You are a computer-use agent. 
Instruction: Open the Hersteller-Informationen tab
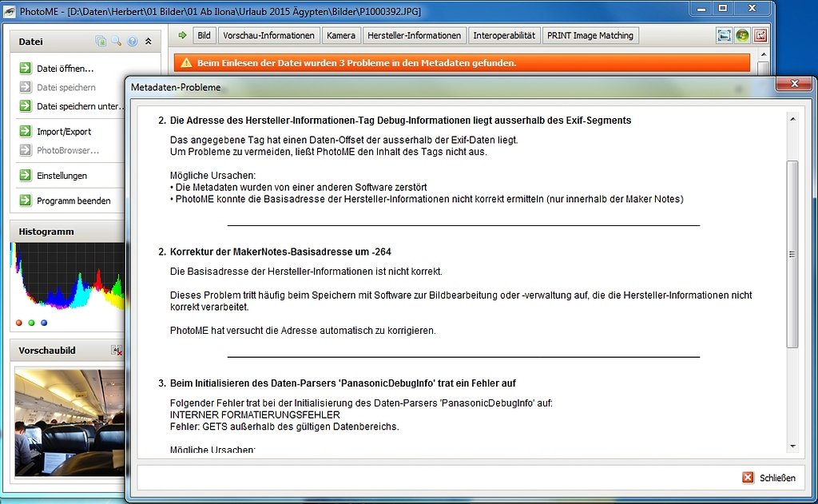[x=415, y=35]
